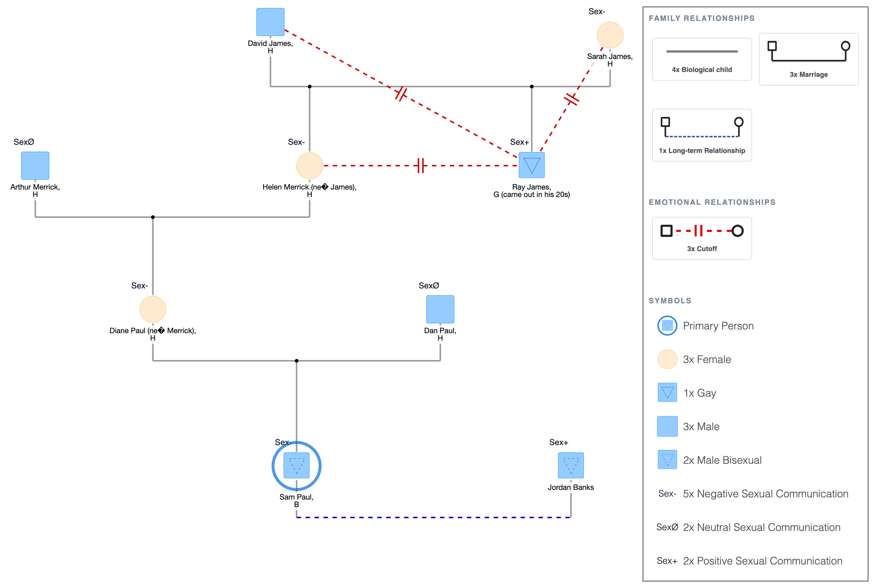Click the Biological child legend line icon
The width and height of the screenshot is (875, 588).
point(702,51)
